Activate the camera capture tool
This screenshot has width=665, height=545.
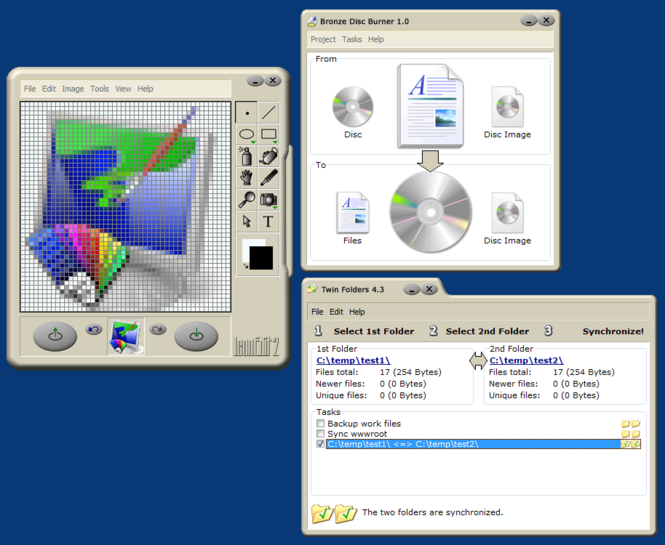[268, 199]
